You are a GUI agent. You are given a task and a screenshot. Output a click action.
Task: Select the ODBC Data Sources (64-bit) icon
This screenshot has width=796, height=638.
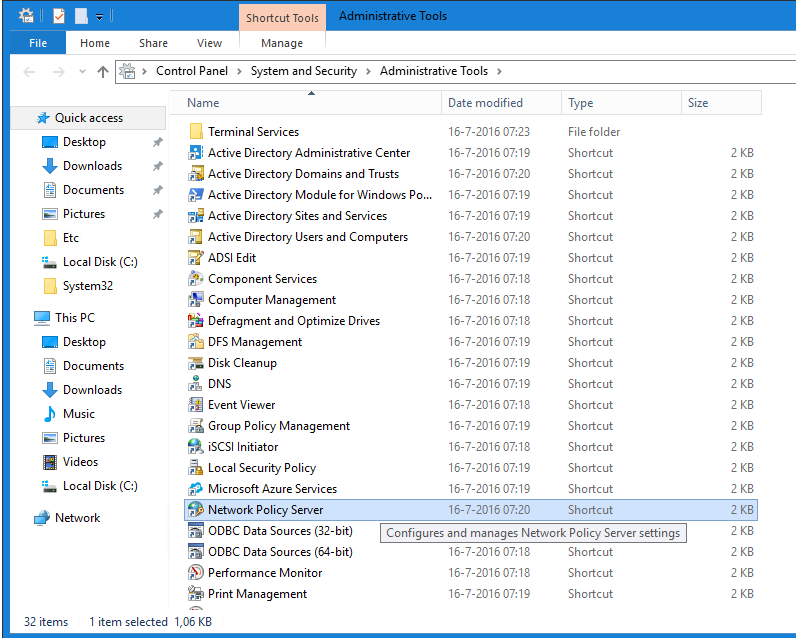(196, 552)
